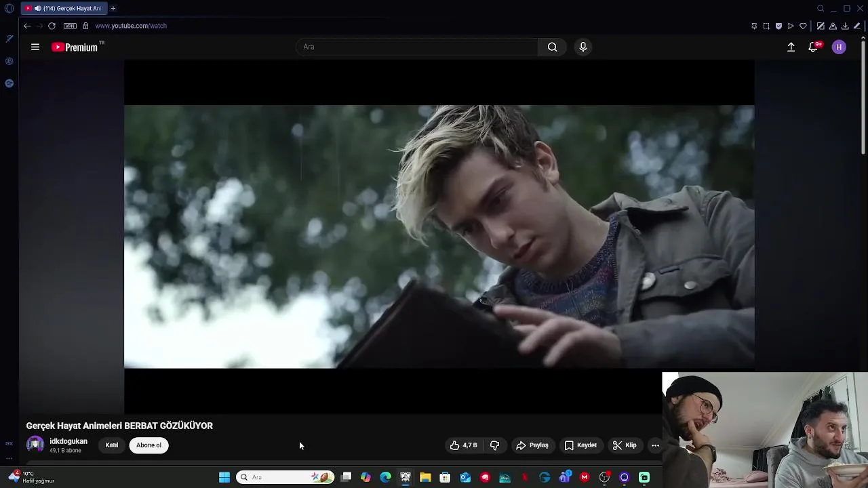Open File Explorer from the taskbar

click(x=425, y=477)
